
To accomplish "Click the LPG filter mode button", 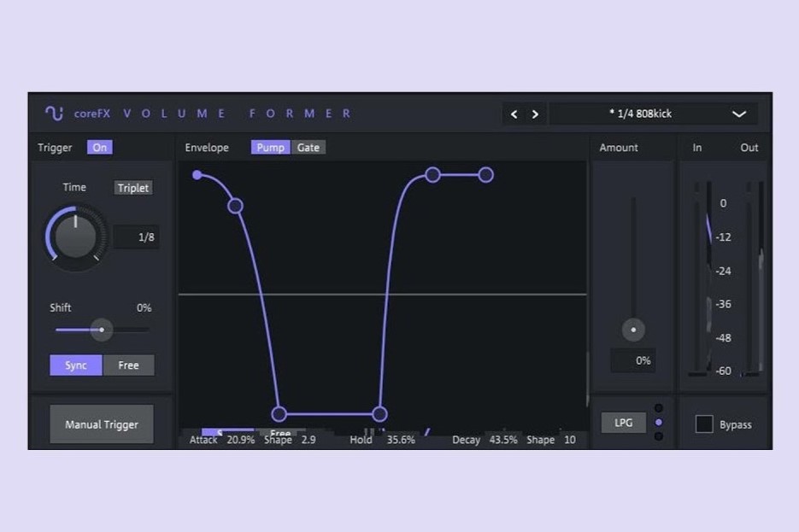I will 623,423.
